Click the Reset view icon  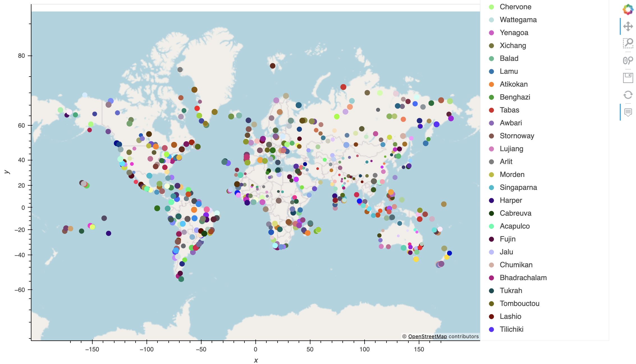(628, 95)
